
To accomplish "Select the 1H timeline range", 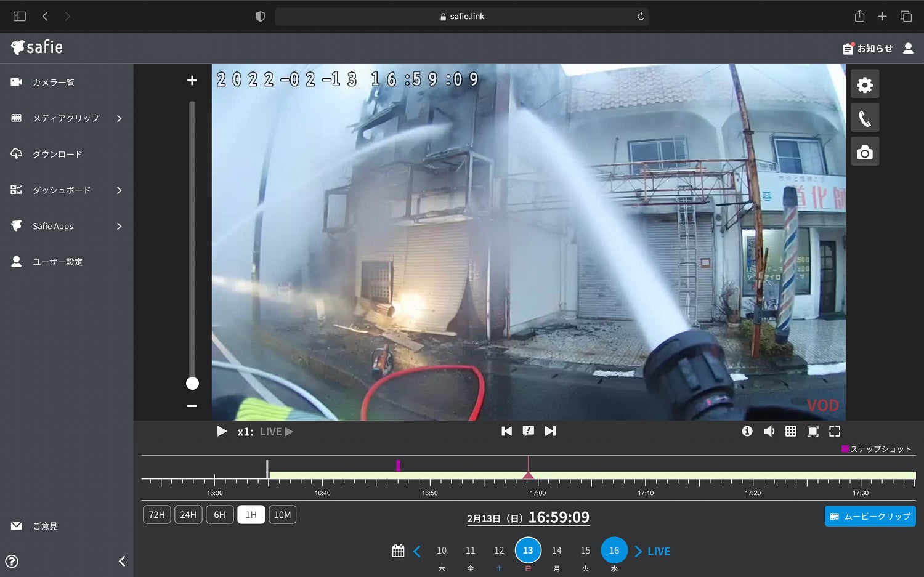I will [x=251, y=515].
